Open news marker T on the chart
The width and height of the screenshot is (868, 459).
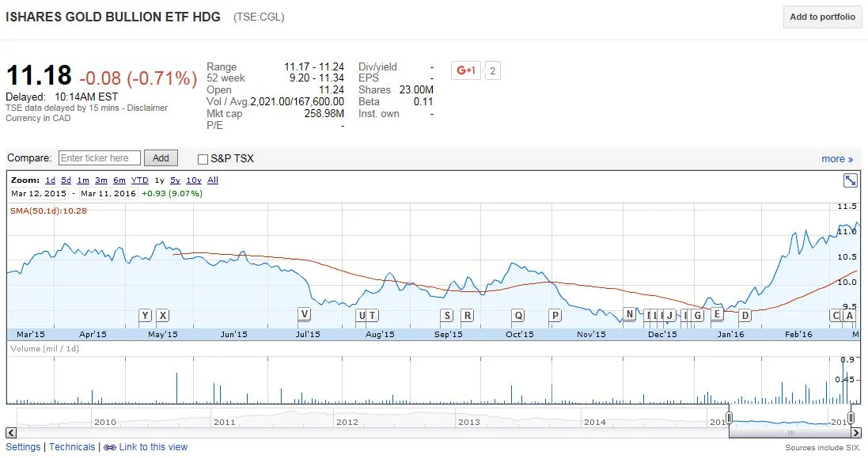coord(372,316)
